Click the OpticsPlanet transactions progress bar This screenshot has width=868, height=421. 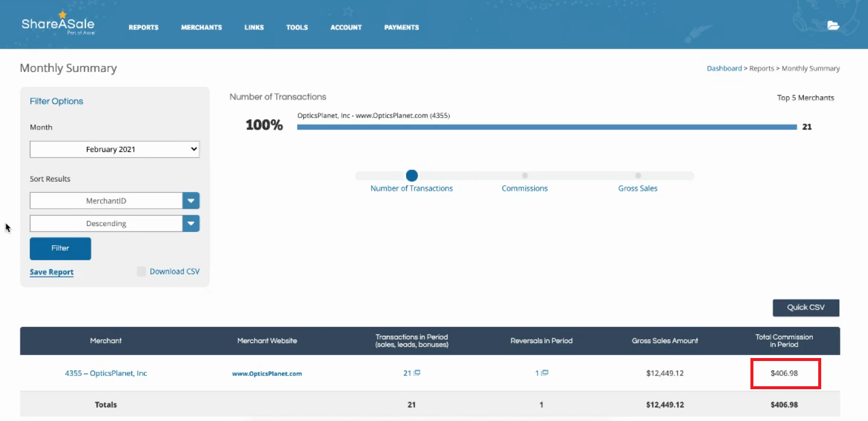click(547, 127)
